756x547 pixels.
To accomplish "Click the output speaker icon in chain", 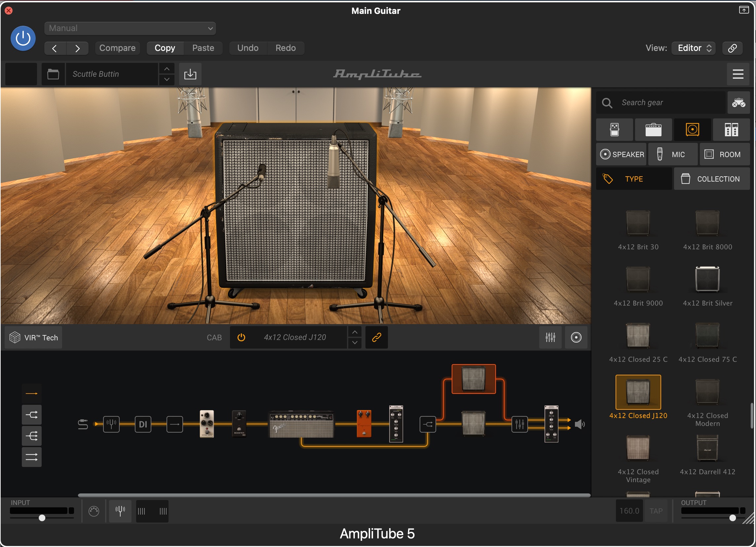I will click(x=580, y=424).
